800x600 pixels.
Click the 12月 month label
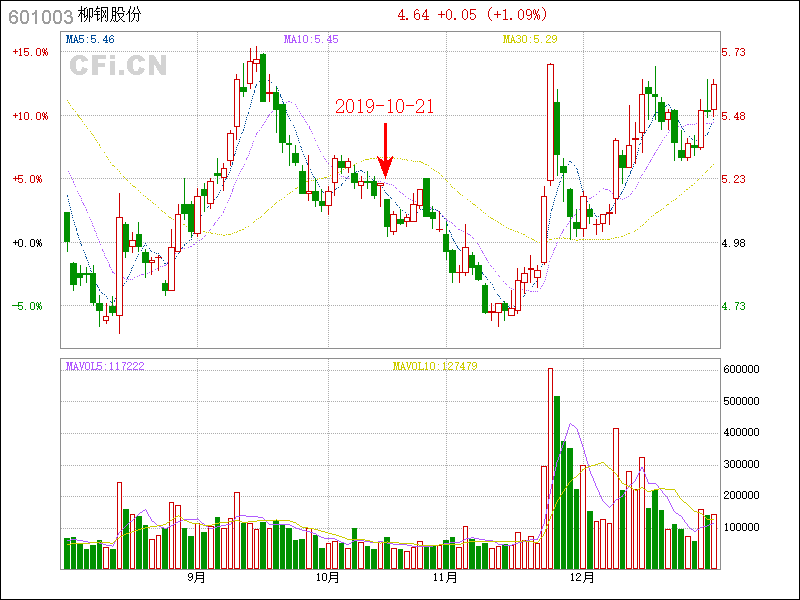click(582, 578)
